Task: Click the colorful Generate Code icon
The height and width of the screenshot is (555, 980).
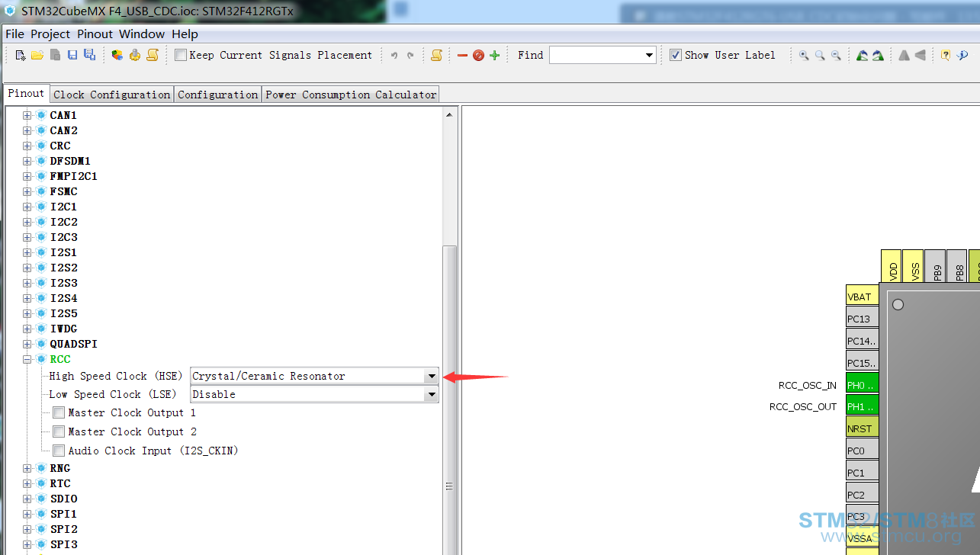Action: [x=117, y=55]
